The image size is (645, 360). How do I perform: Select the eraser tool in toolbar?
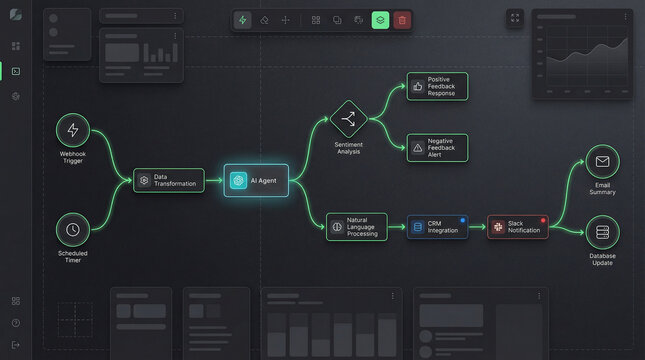coord(264,20)
